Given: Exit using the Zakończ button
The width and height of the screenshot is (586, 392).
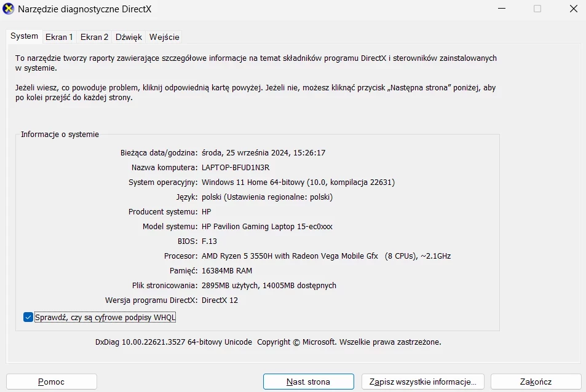Looking at the screenshot, I should point(536,382).
